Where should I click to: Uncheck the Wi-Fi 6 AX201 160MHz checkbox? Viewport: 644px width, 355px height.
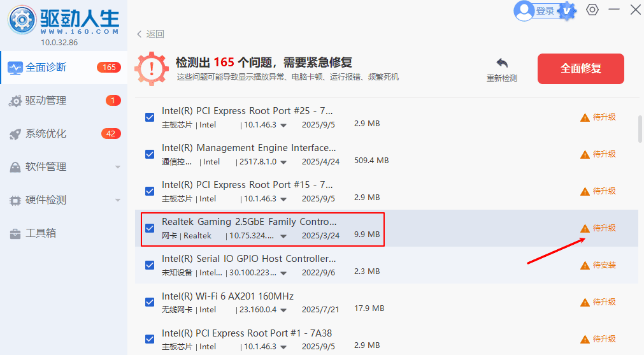[150, 302]
